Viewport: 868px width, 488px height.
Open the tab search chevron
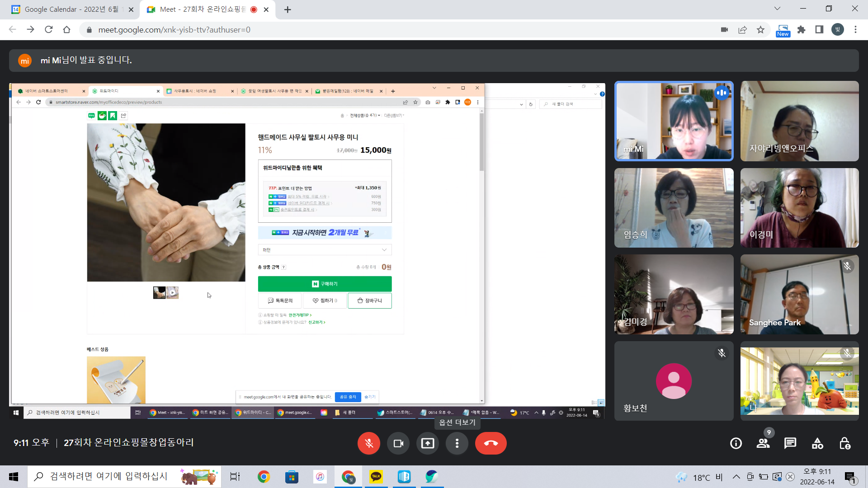(x=777, y=9)
